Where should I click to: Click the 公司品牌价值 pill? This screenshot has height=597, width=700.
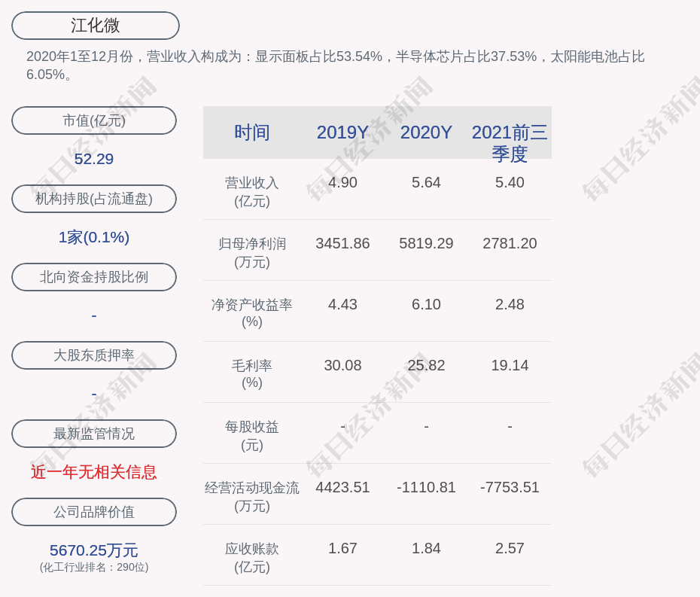(94, 512)
